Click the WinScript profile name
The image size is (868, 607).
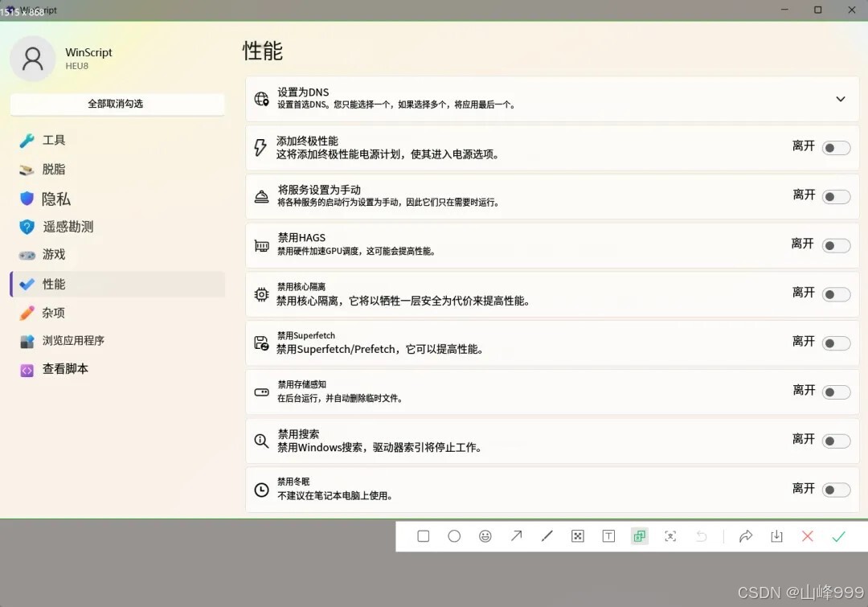point(88,52)
